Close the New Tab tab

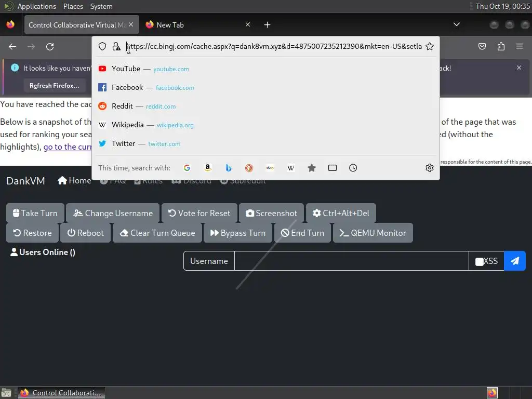pos(248,24)
